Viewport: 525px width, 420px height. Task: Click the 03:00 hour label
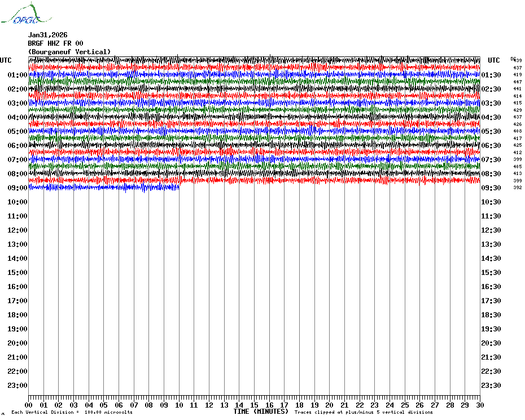tap(17, 103)
